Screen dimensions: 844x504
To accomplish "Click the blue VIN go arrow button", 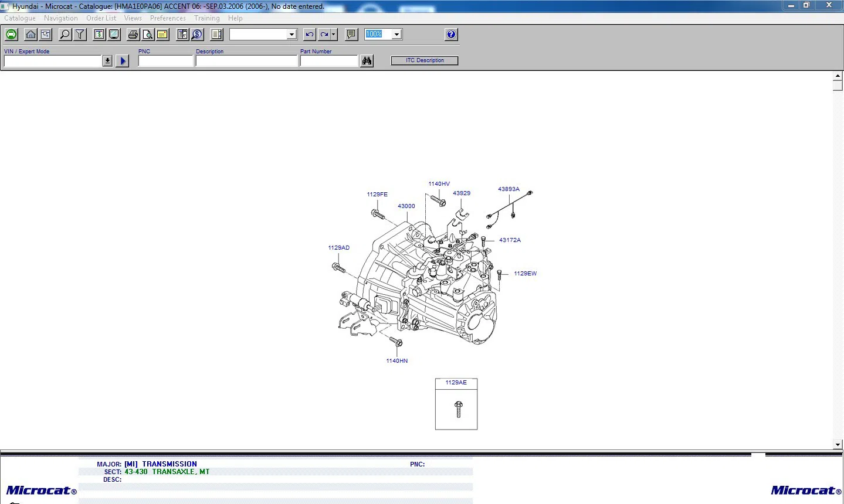I will (x=122, y=61).
